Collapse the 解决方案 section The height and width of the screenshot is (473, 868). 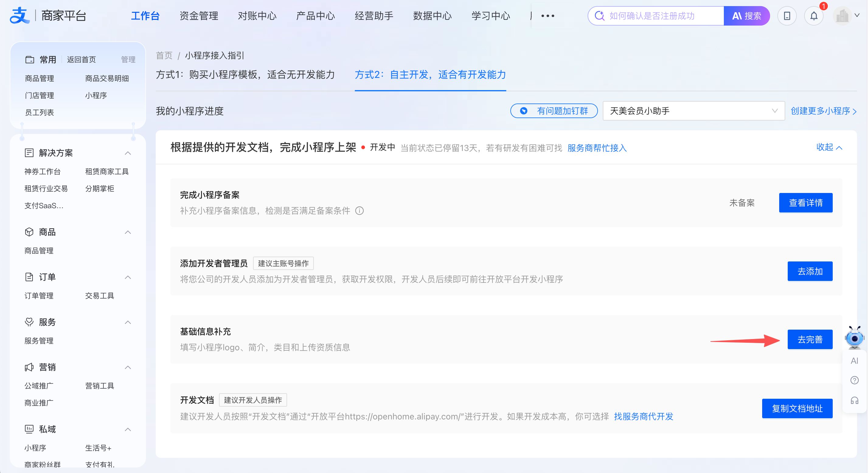[x=128, y=153]
